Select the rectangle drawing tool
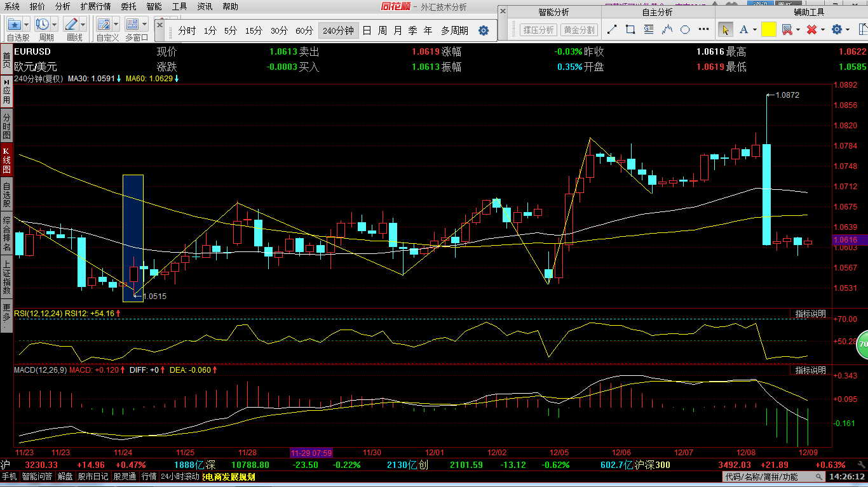Image resolution: width=868 pixels, height=487 pixels. 630,30
